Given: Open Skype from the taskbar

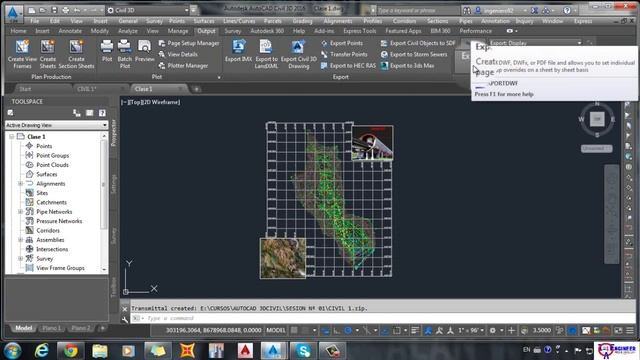Looking at the screenshot, I should (x=303, y=351).
